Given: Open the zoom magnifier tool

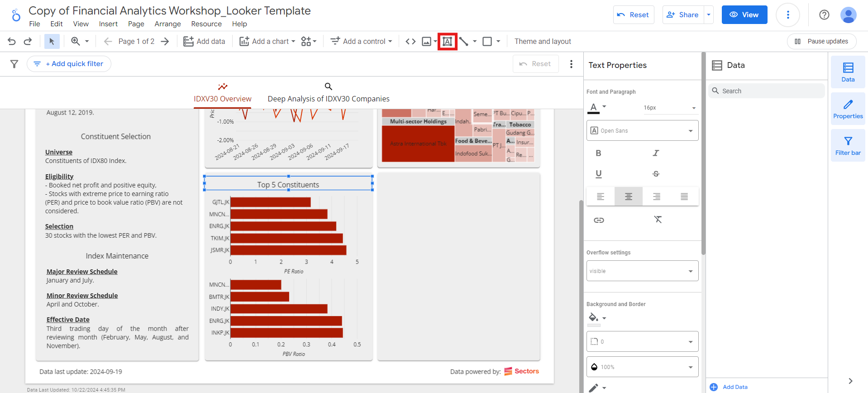Looking at the screenshot, I should tap(76, 41).
